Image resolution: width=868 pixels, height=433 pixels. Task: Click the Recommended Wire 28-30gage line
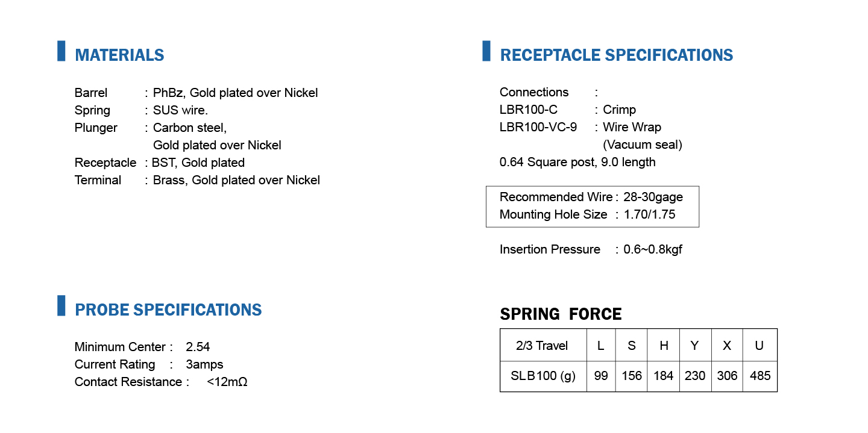click(591, 198)
